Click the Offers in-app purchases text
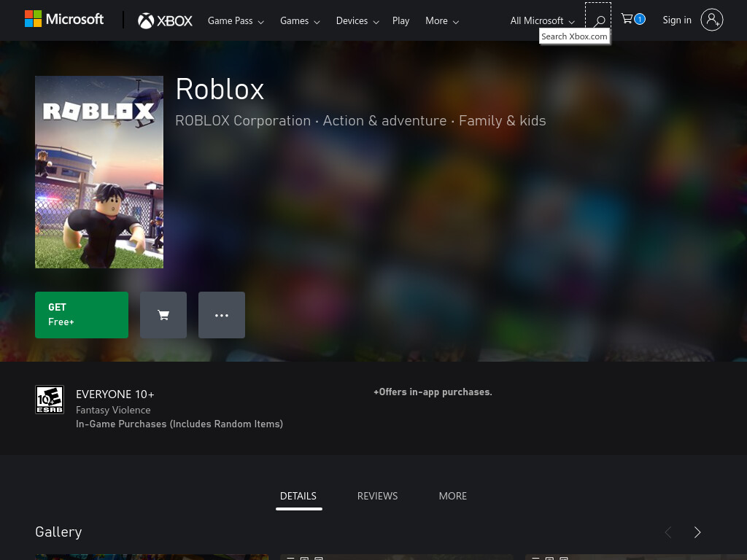The height and width of the screenshot is (560, 747). (433, 392)
